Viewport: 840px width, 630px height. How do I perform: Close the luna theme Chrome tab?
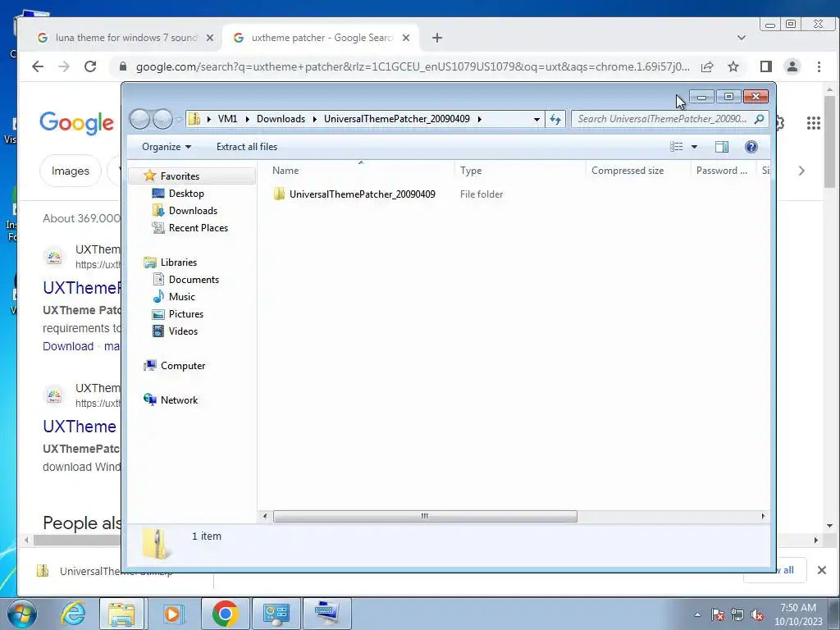pyautogui.click(x=209, y=38)
